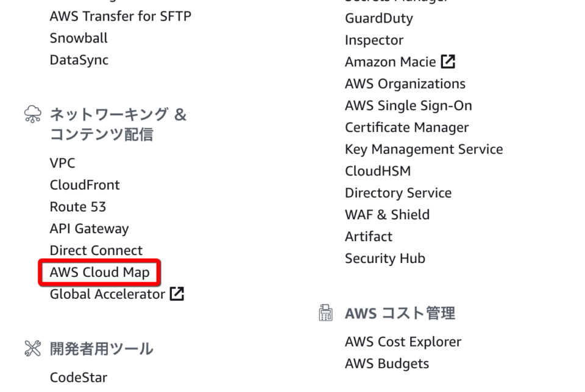Click the developer tools wrench icon
Viewport: 585px width, 392px height.
click(x=32, y=348)
